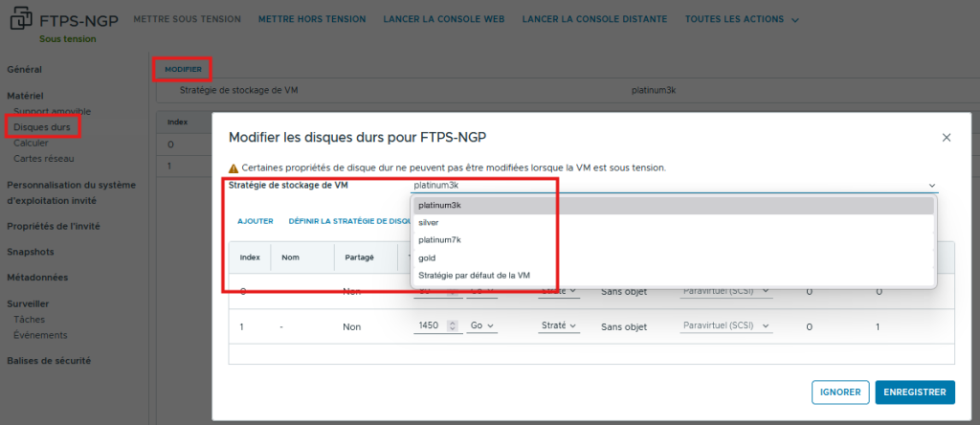This screenshot has height=425, width=980.
Task: Click the AJOUTER link to add disk
Action: pos(256,221)
